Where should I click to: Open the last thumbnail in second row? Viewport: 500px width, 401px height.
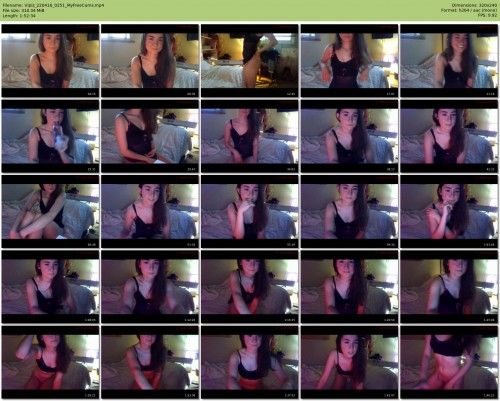tap(449, 136)
